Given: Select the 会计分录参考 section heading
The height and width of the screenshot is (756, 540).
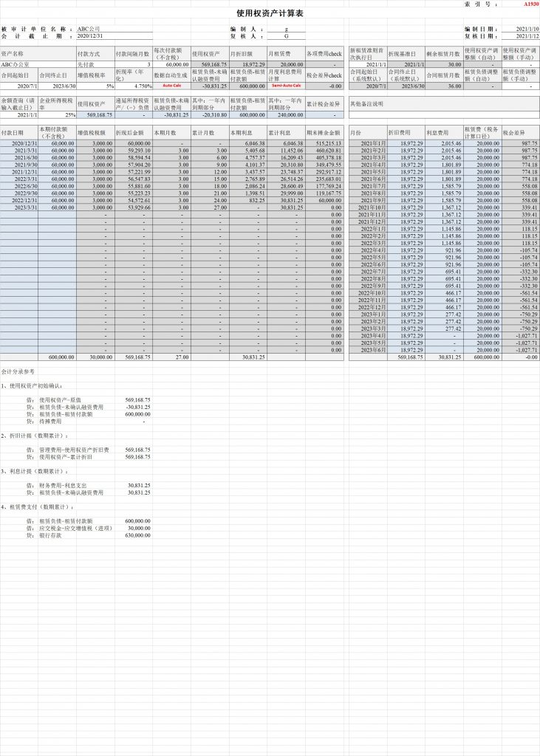Looking at the screenshot, I should (18, 373).
